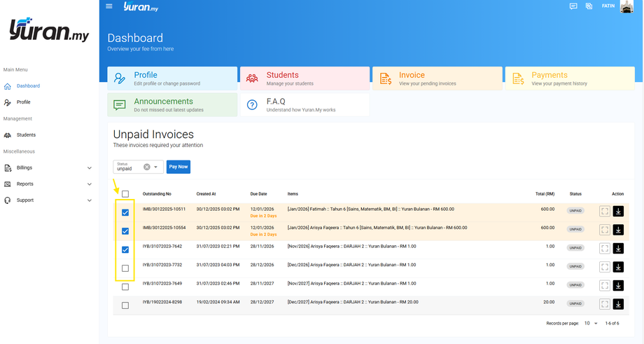The width and height of the screenshot is (644, 344).
Task: Open the Status filter dropdown arrow
Action: click(156, 167)
